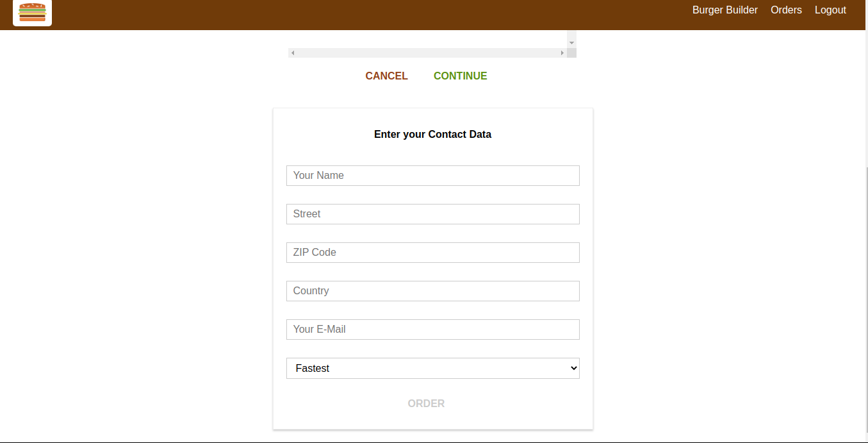Click the burger logo icon
The image size is (868, 443).
pos(33,12)
